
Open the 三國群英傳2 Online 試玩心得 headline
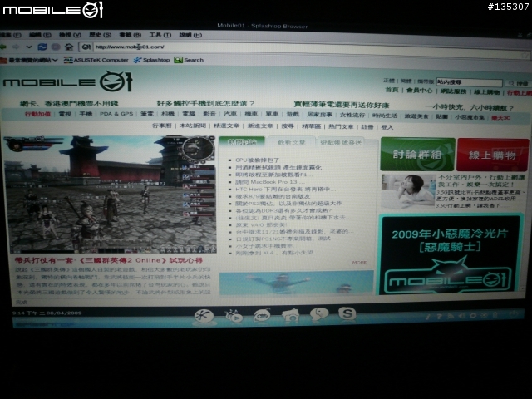109,260
